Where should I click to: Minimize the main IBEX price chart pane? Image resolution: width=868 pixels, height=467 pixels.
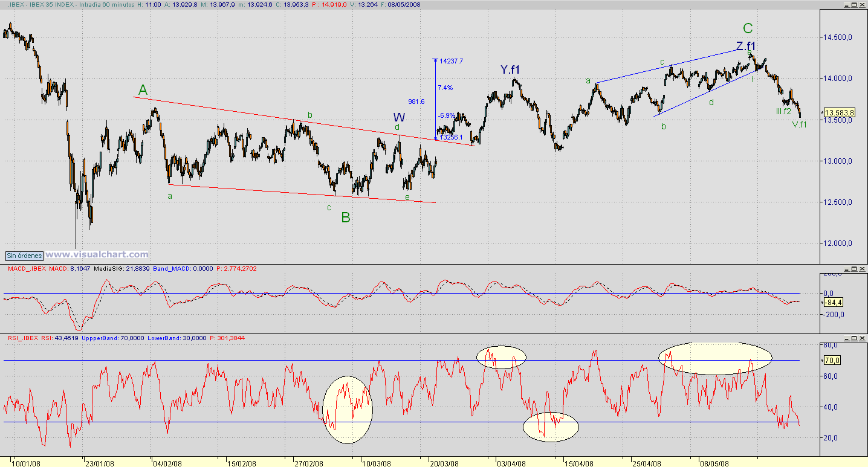846,4
